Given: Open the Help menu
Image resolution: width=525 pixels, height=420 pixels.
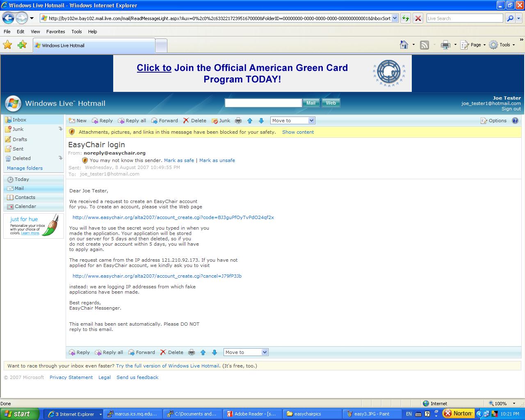Looking at the screenshot, I should click(x=93, y=32).
